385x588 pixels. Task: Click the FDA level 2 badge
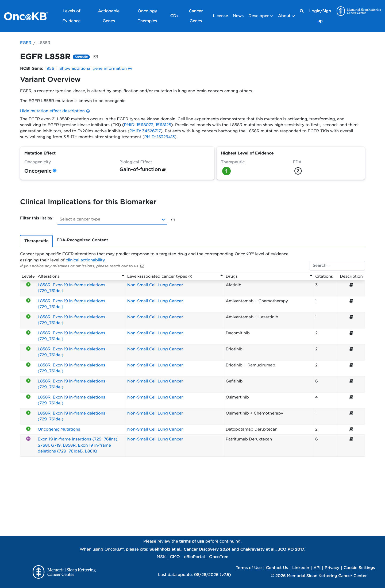coord(298,171)
